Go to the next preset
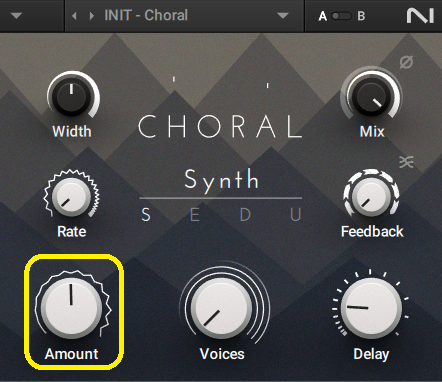This screenshot has height=382, width=442. click(x=91, y=16)
